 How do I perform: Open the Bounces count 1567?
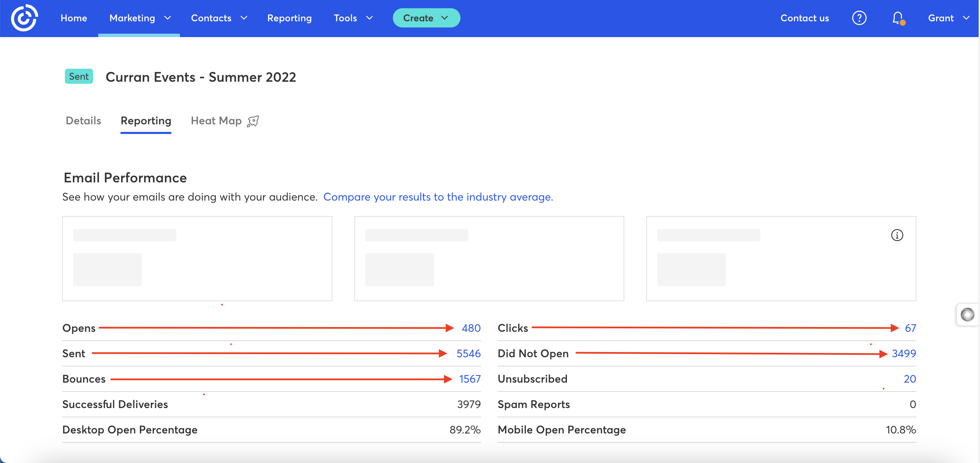(470, 379)
